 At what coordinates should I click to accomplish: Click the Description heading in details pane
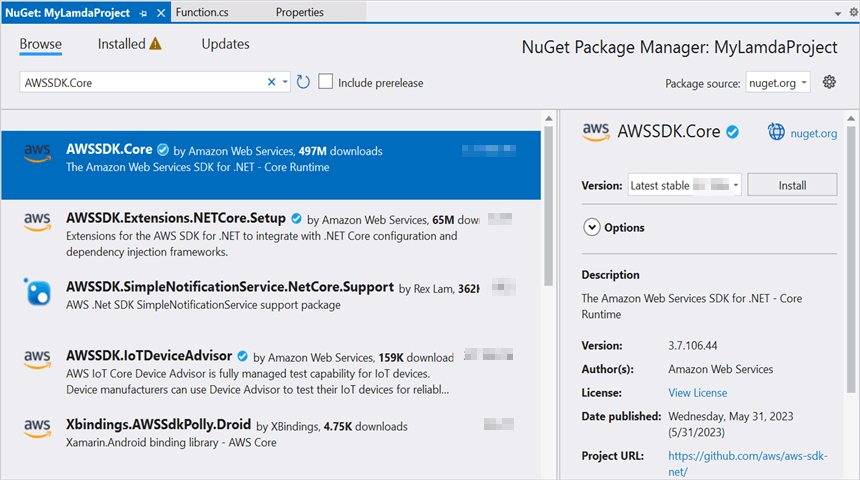coord(610,275)
